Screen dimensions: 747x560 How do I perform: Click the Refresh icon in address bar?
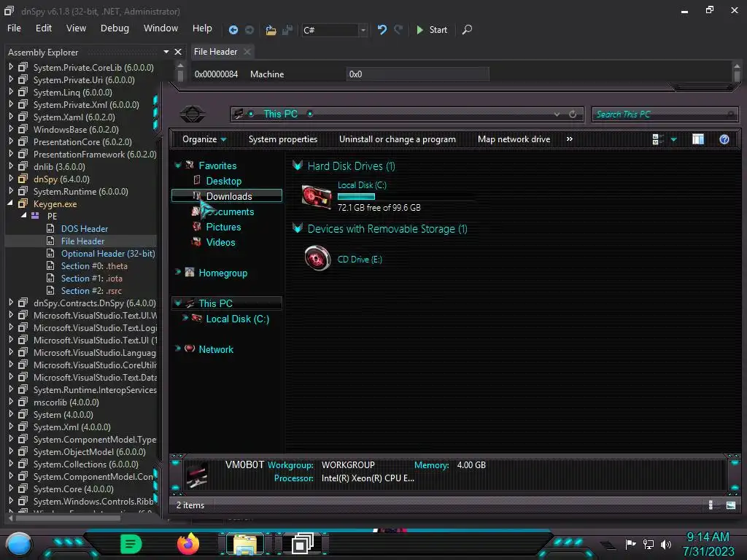pyautogui.click(x=573, y=114)
